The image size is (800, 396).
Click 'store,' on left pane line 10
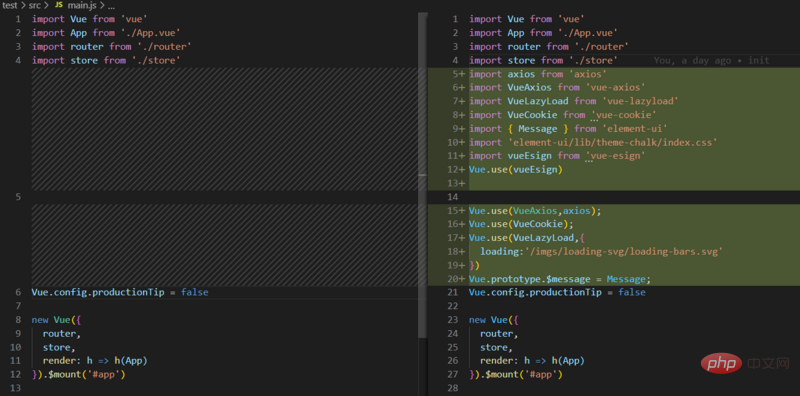coord(59,348)
